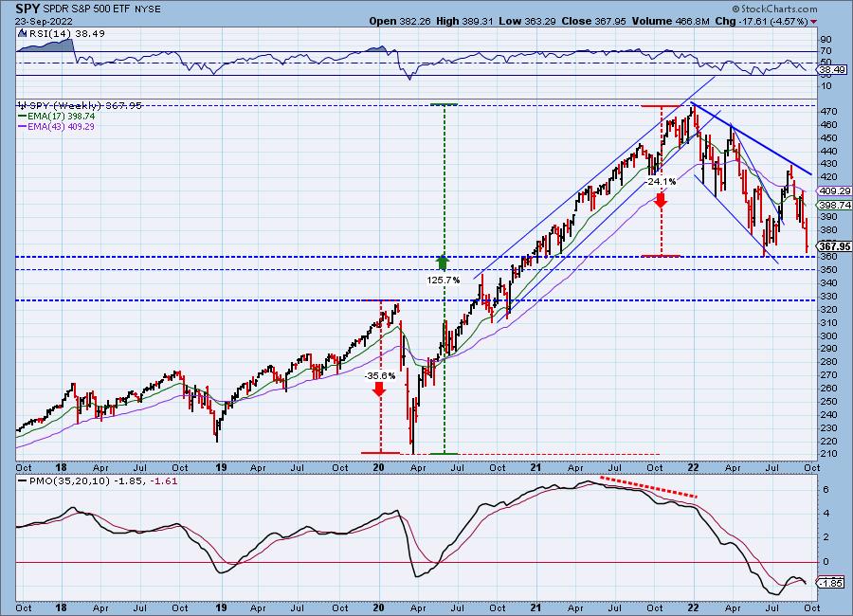This screenshot has height=616, width=853.
Task: Click the SPY ticker symbol title
Action: coord(27,9)
